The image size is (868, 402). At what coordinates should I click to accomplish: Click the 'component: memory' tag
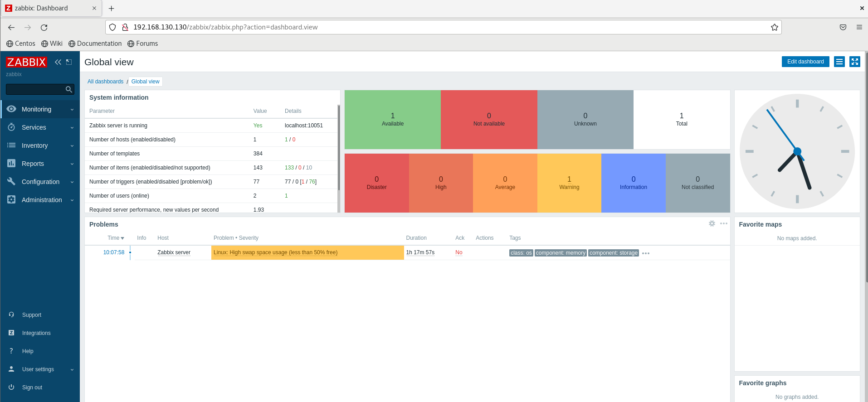pyautogui.click(x=561, y=253)
